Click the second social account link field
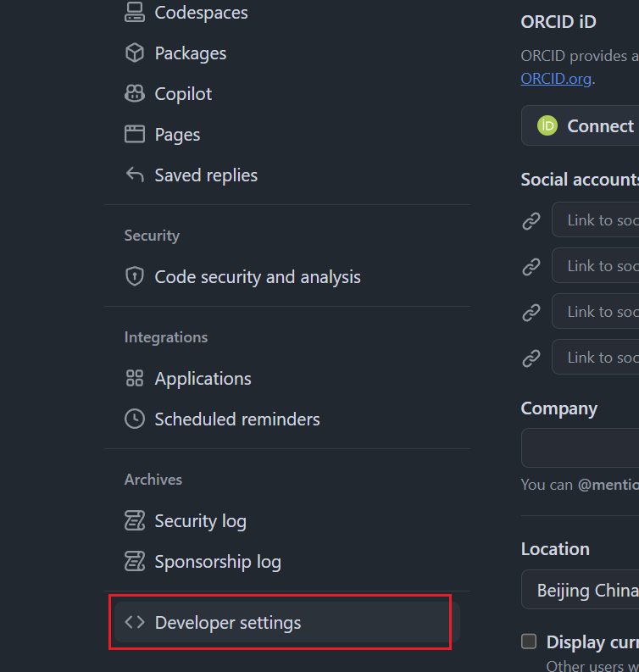 pyautogui.click(x=596, y=266)
